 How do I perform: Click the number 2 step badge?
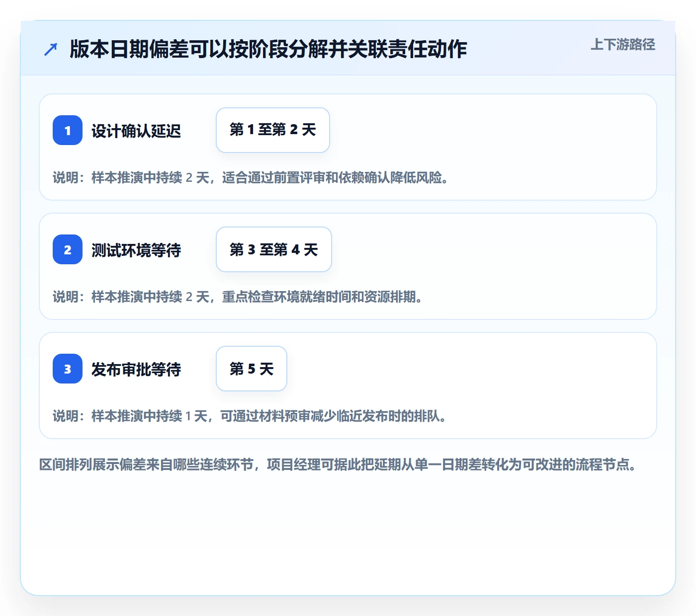(68, 249)
